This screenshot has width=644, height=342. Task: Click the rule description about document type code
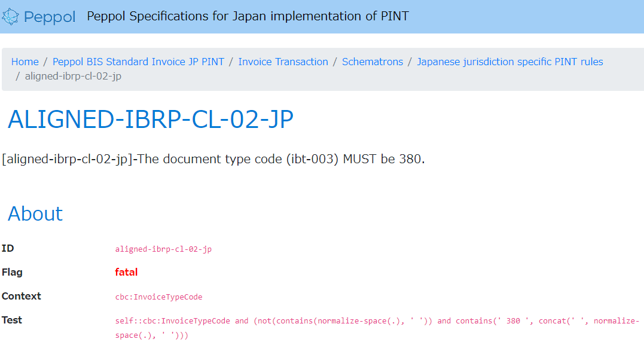coord(213,159)
